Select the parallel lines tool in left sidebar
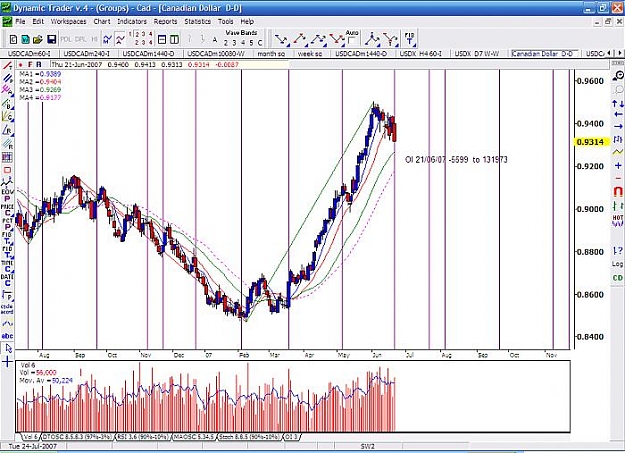The height and width of the screenshot is (453, 625). pos(7,78)
